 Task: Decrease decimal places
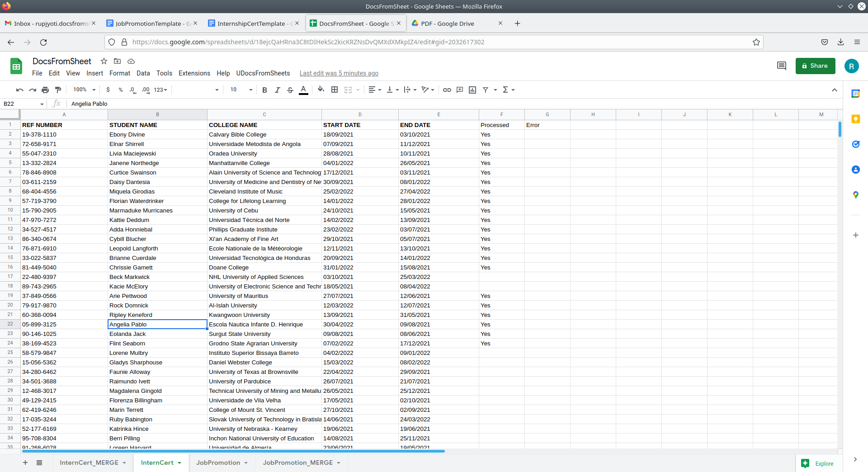click(132, 90)
